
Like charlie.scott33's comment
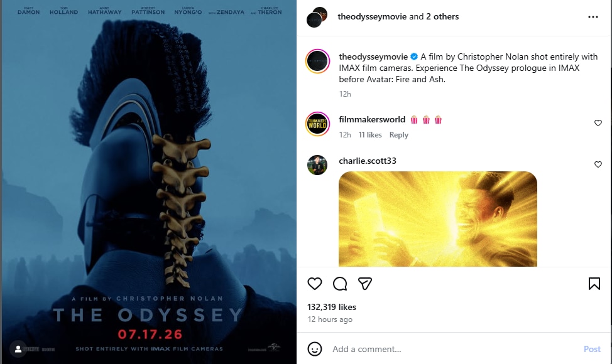(x=598, y=164)
